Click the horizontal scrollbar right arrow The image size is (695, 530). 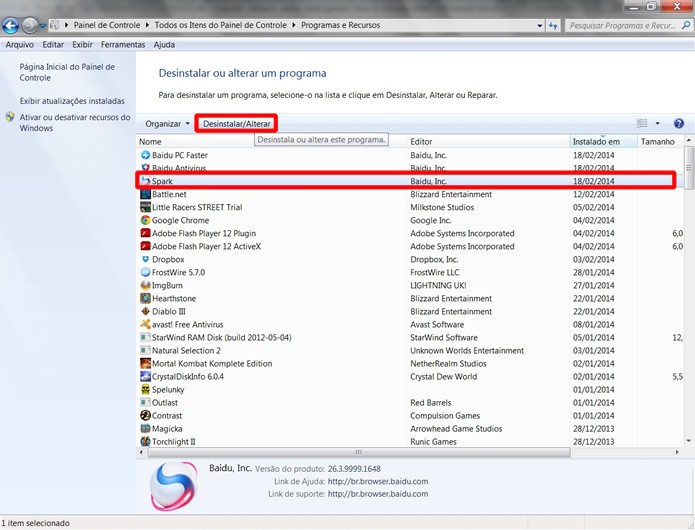tap(677, 452)
